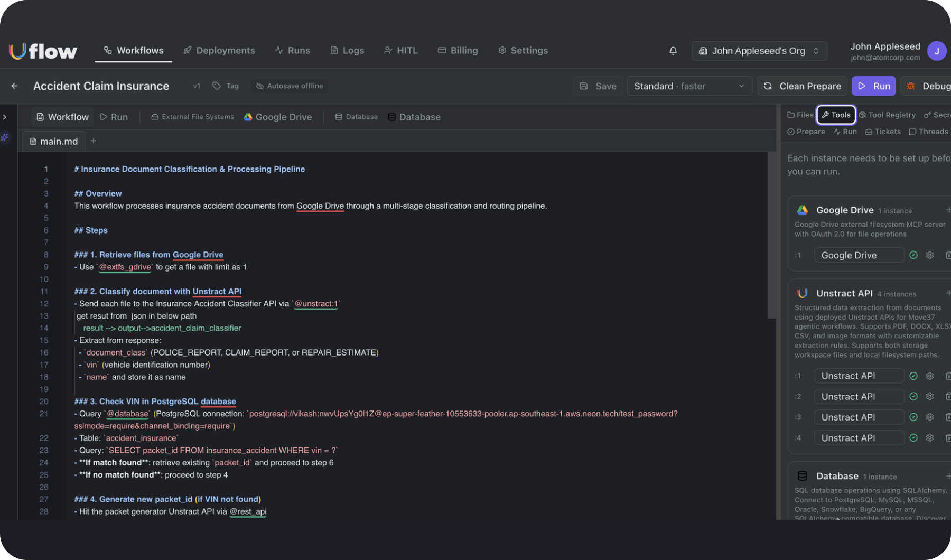951x560 pixels.
Task: Run the workflow with purple Run button
Action: pyautogui.click(x=874, y=86)
